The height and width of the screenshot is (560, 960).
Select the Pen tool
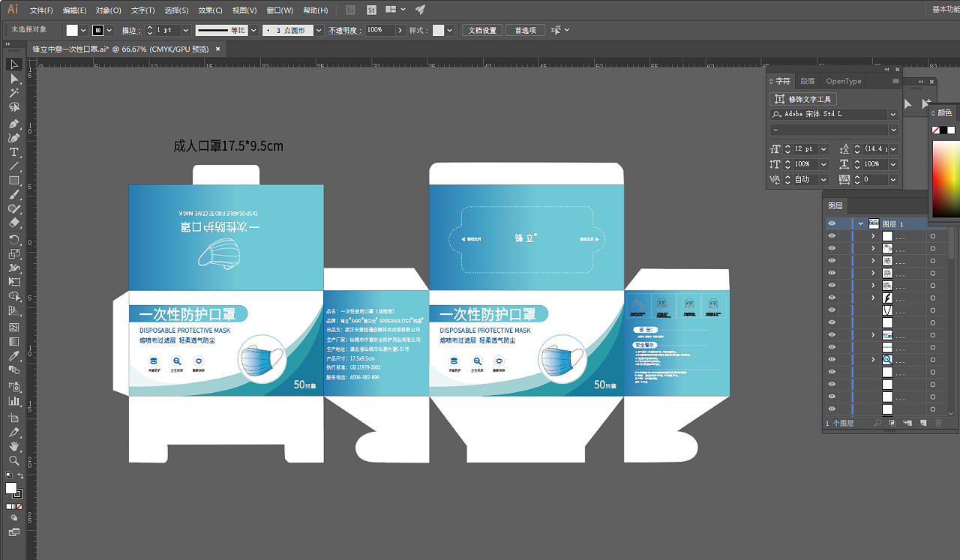click(x=13, y=124)
